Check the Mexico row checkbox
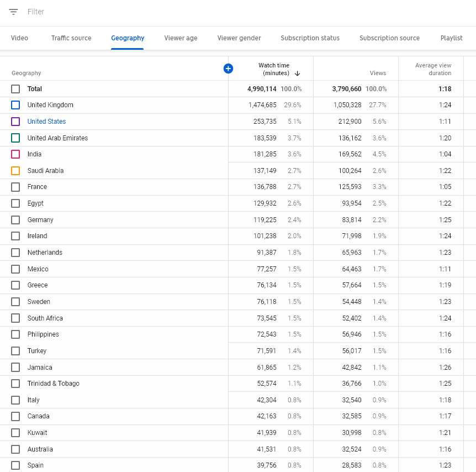476x472 pixels. point(15,269)
